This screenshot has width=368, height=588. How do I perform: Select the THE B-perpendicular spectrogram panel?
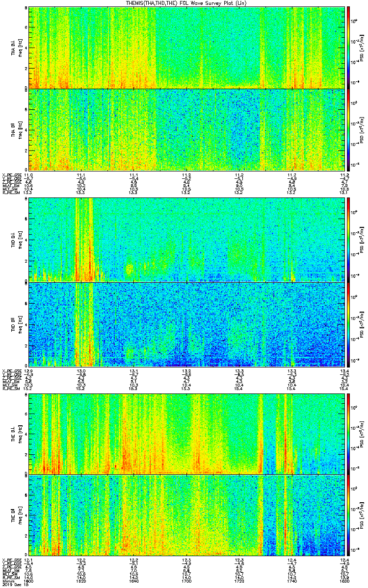[x=186, y=434]
